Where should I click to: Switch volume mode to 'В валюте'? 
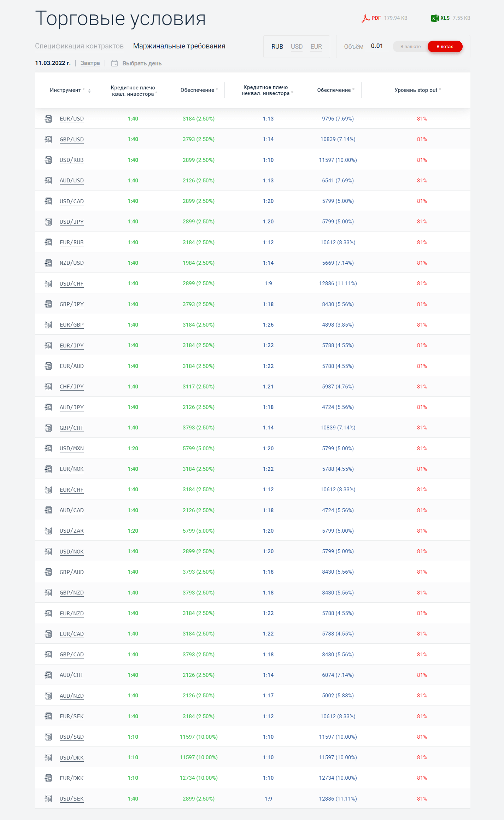click(410, 47)
